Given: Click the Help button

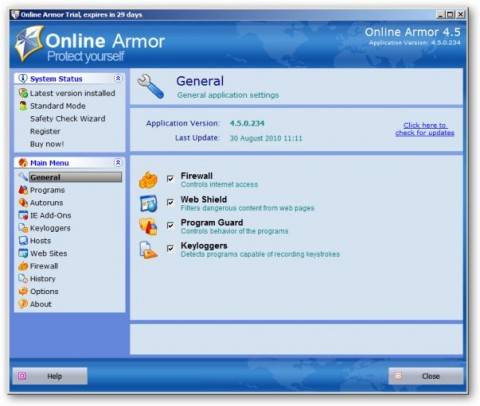Looking at the screenshot, I should point(50,376).
